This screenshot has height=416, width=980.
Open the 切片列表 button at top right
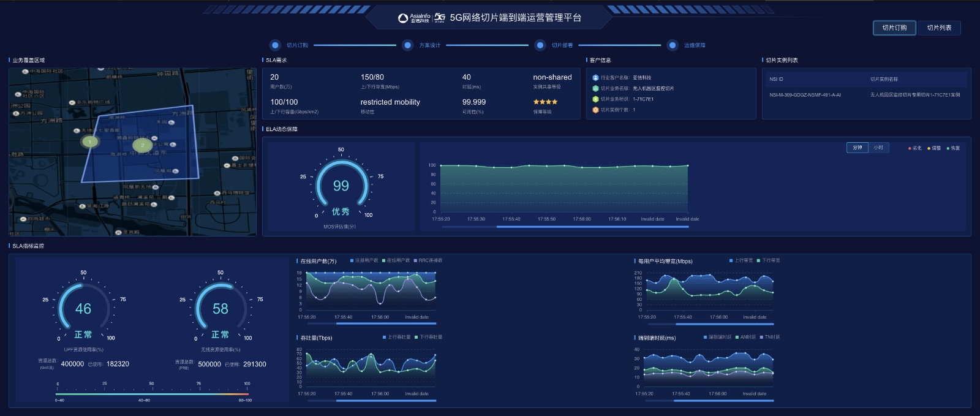coord(939,28)
